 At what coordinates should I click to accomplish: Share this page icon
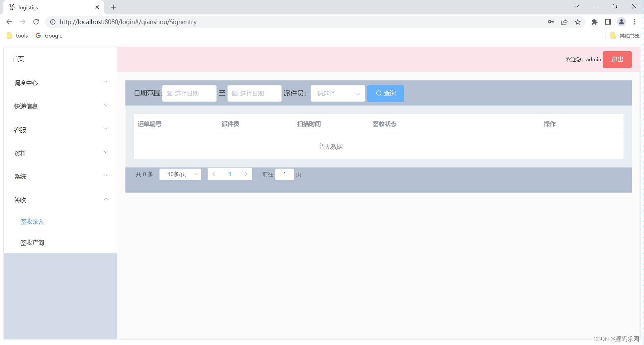[564, 22]
